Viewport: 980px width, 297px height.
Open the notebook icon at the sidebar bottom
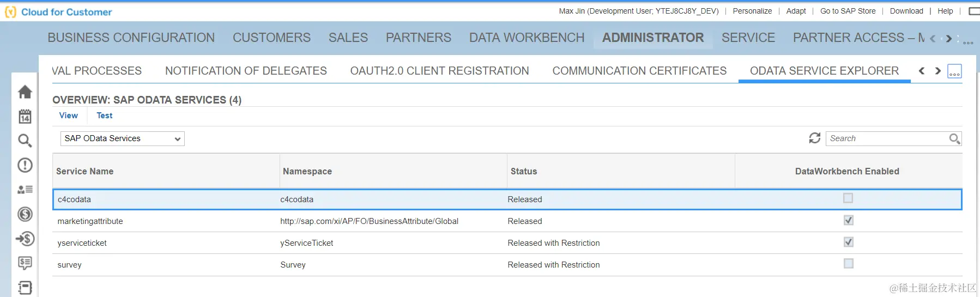25,288
